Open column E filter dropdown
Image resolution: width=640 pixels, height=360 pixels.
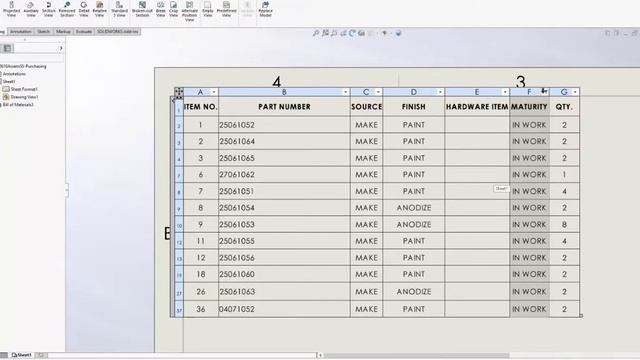click(505, 92)
